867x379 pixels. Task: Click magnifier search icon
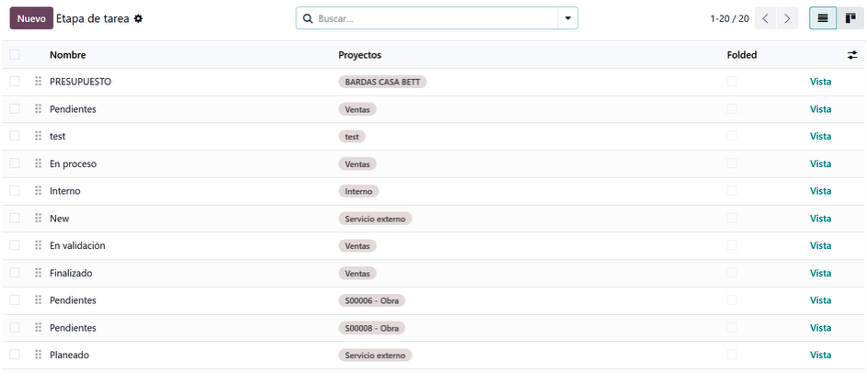click(x=308, y=18)
